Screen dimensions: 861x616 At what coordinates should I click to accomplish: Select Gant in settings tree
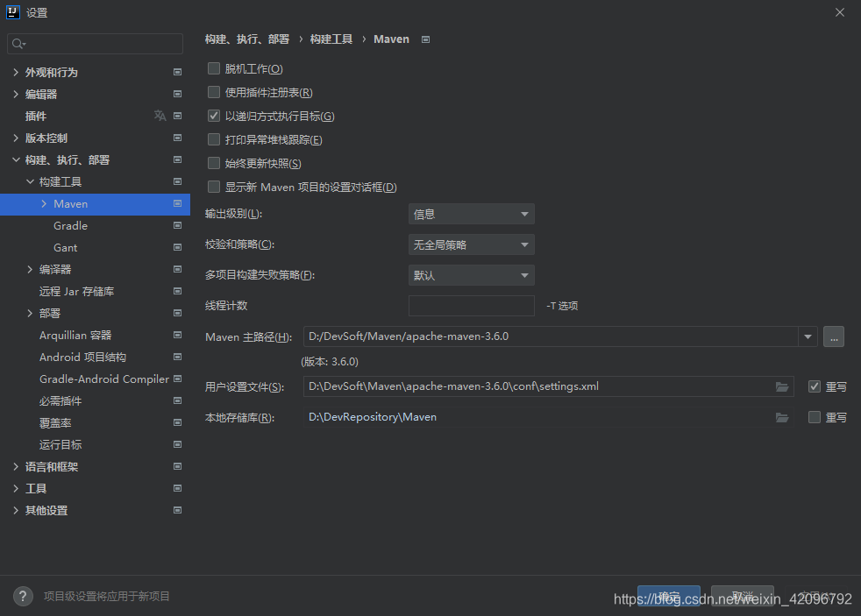[x=66, y=247]
